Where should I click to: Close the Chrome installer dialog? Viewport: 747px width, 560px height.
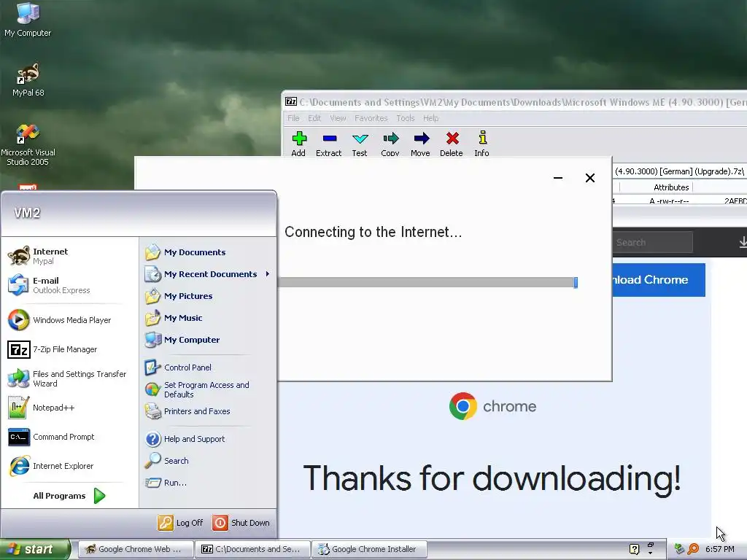tap(589, 178)
